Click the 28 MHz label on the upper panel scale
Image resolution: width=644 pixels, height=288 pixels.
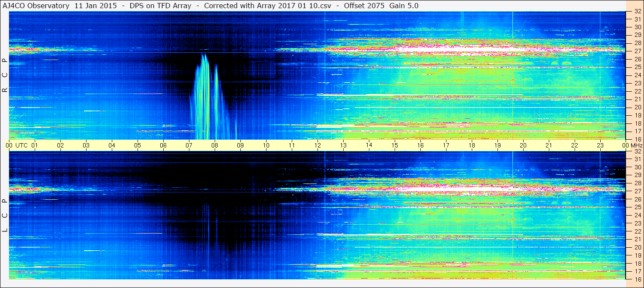click(x=637, y=43)
